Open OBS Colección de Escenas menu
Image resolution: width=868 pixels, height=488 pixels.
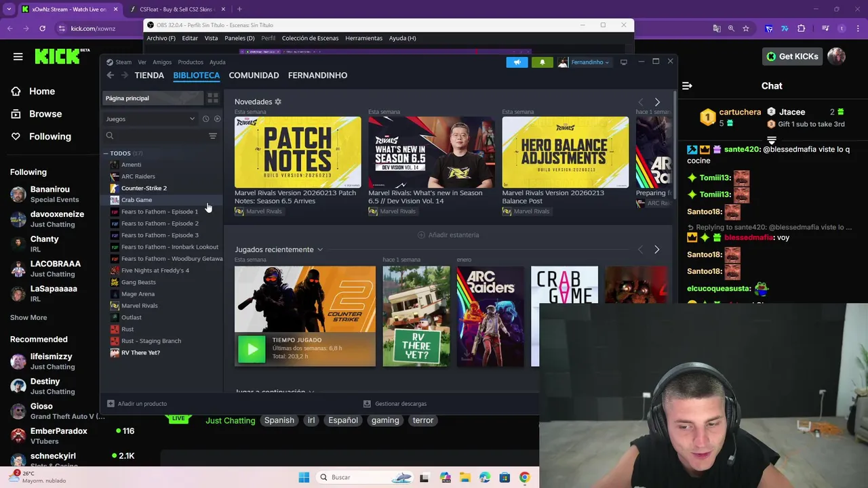(x=310, y=38)
